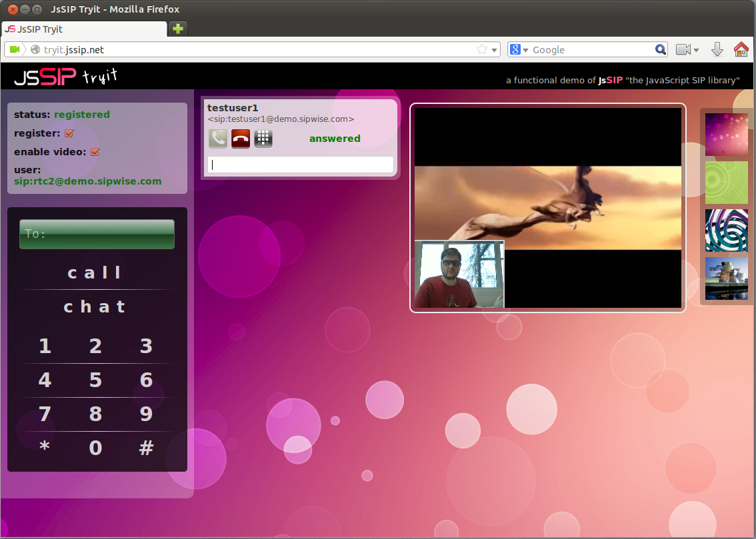
Task: Dial digit 1 on the keypad
Action: (x=45, y=346)
